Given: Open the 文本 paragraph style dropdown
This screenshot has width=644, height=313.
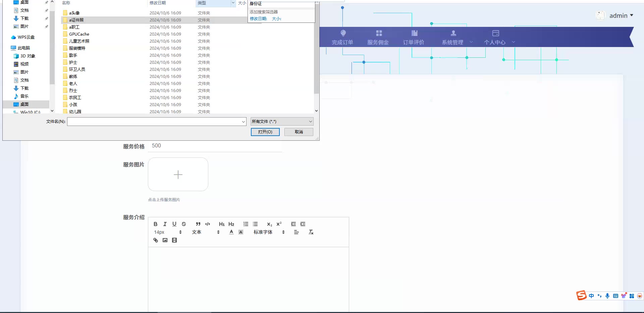Looking at the screenshot, I should click(206, 232).
